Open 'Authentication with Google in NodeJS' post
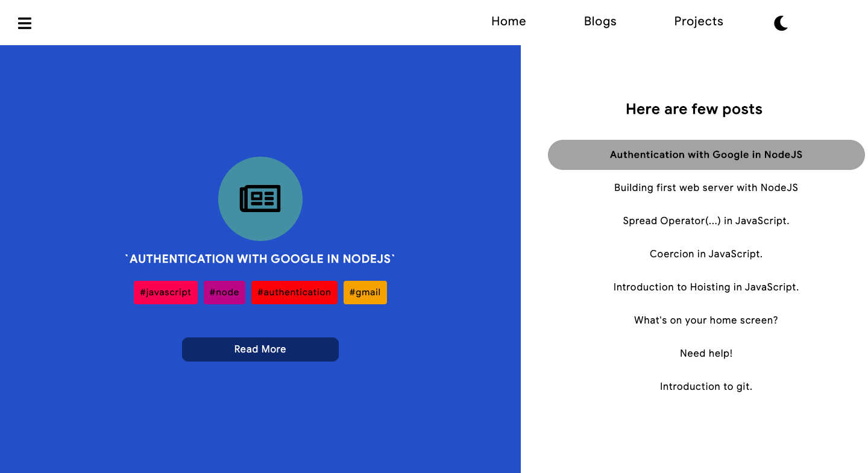868x473 pixels. [x=706, y=155]
